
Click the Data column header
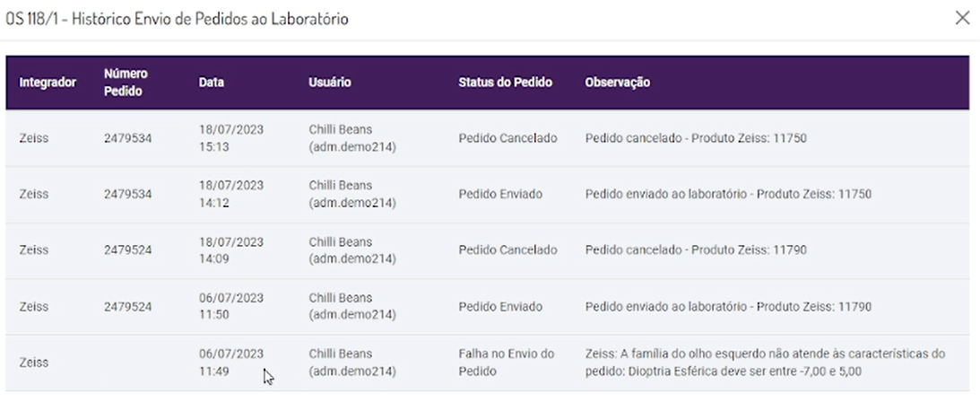212,83
